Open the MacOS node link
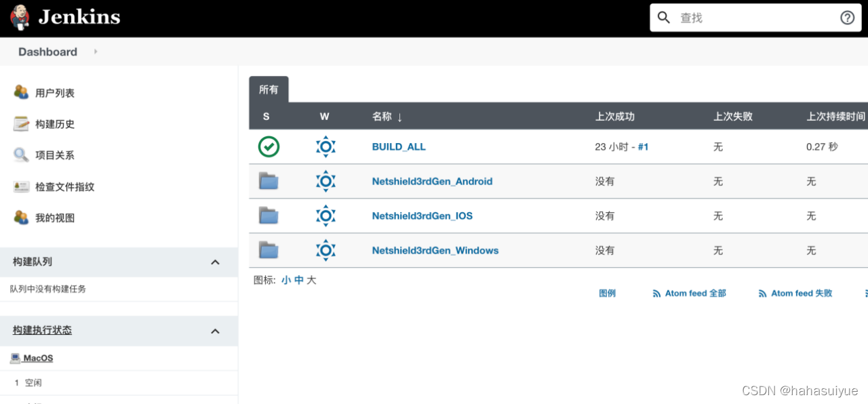The image size is (868, 404). pos(38,358)
